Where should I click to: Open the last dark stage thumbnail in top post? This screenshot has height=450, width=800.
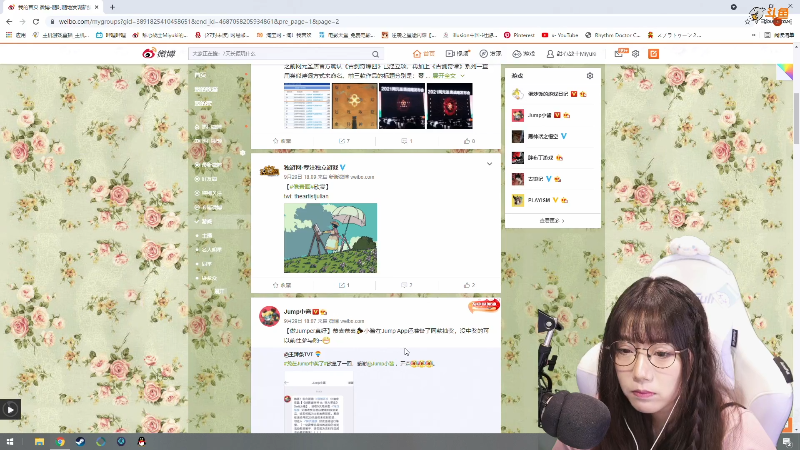pyautogui.click(x=449, y=106)
